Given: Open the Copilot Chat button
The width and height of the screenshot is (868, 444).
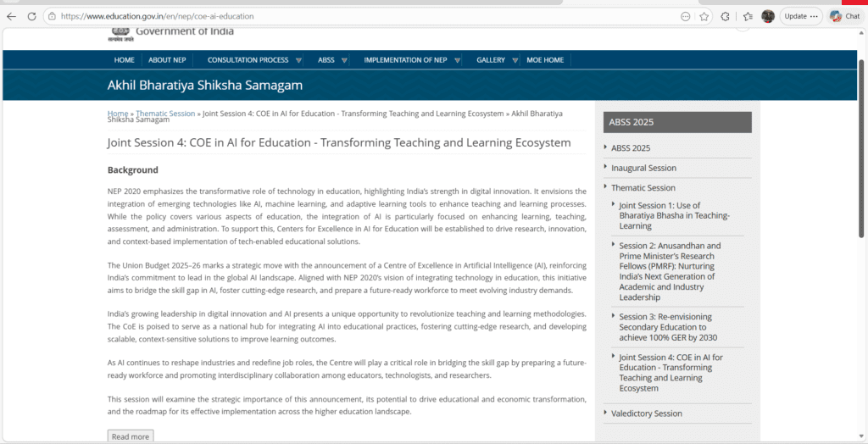Looking at the screenshot, I should point(845,16).
